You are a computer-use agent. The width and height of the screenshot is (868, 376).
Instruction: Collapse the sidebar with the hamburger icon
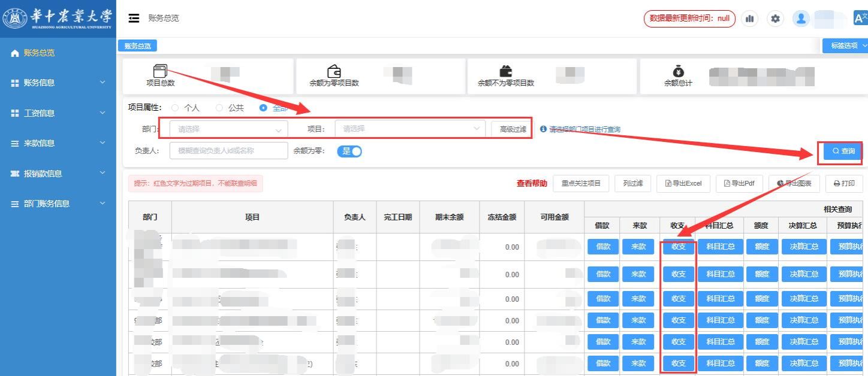[134, 18]
